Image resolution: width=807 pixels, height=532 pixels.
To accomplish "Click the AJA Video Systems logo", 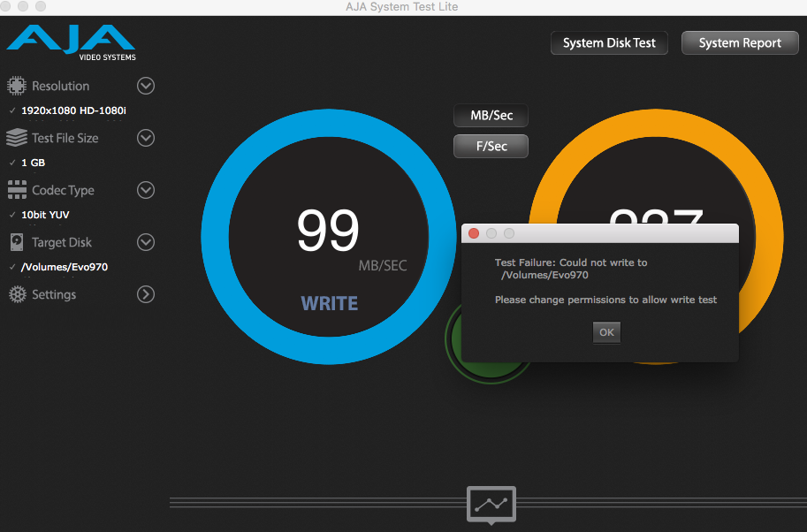I will (72, 42).
